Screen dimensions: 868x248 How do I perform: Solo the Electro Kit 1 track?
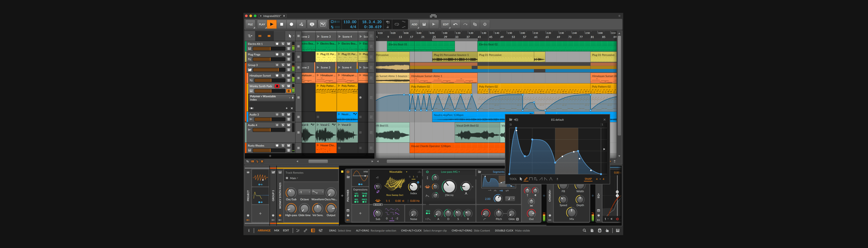click(283, 44)
